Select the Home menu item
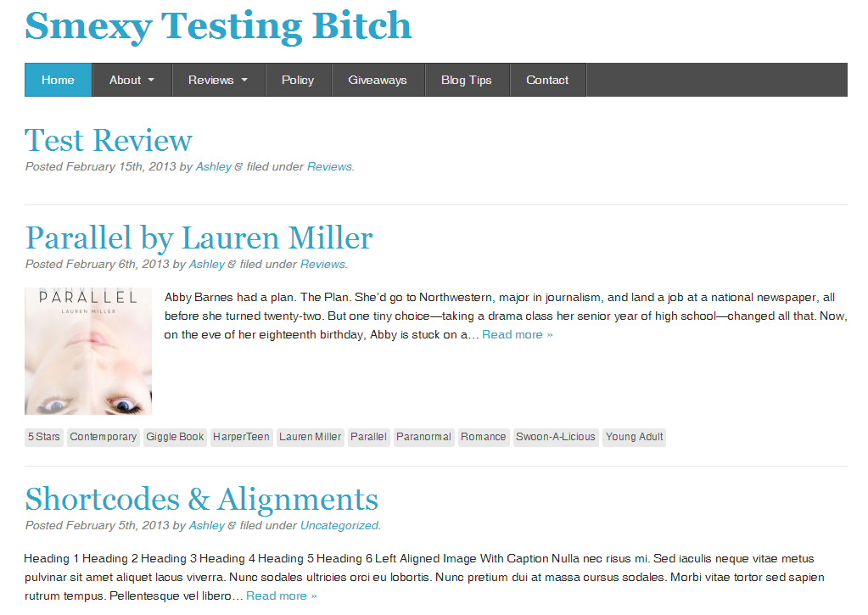The image size is (868, 615). [58, 80]
